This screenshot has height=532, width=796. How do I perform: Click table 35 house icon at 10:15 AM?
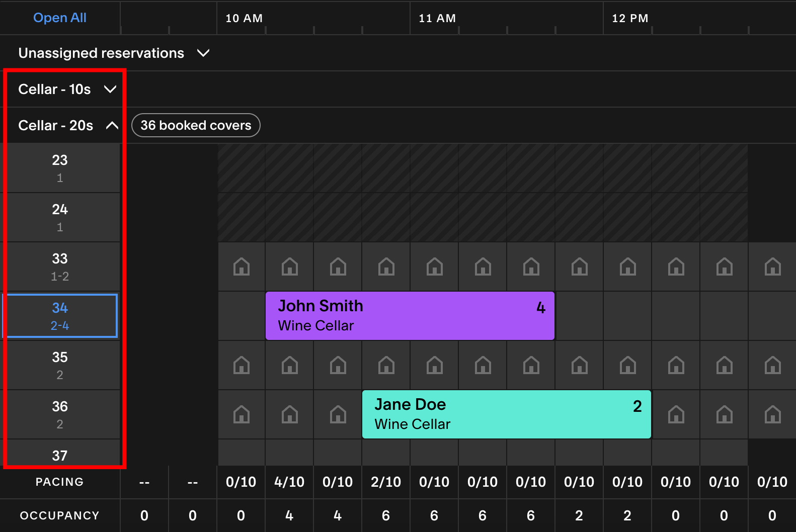pos(290,365)
